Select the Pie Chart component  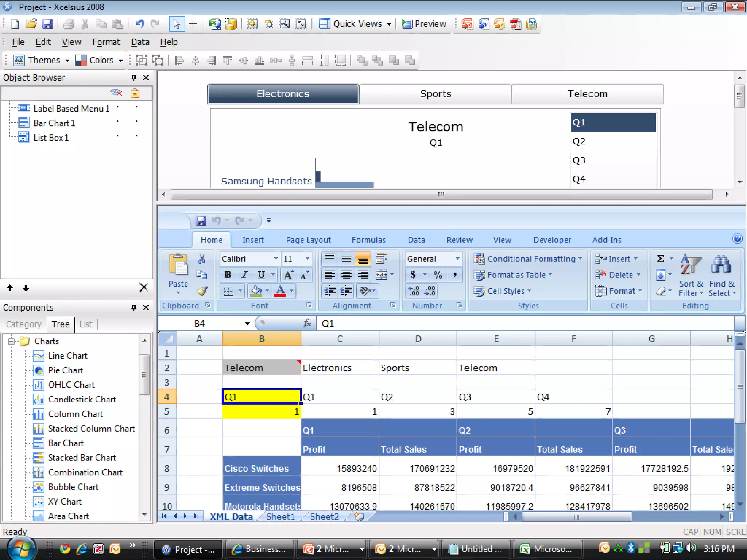click(x=66, y=370)
